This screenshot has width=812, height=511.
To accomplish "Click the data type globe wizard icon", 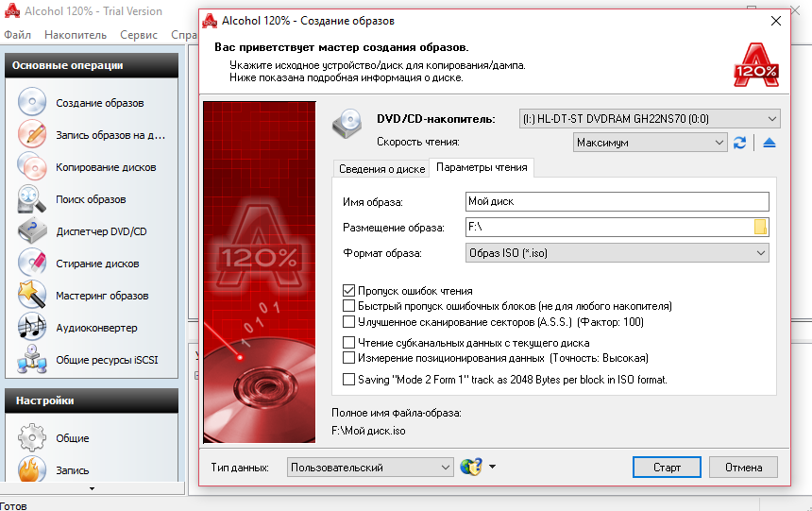I will pos(471,467).
